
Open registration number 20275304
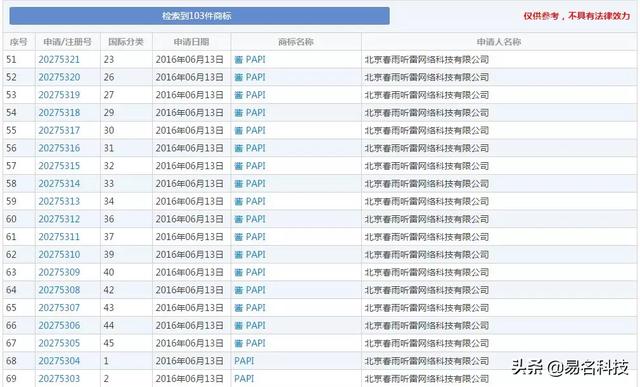click(x=59, y=361)
